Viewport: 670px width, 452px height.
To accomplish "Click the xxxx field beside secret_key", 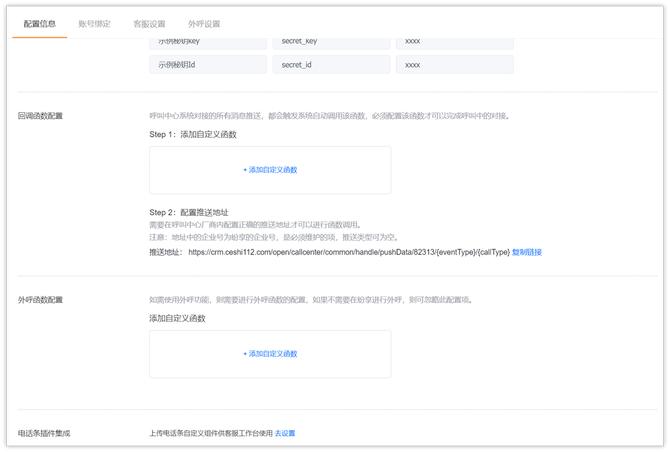I will 454,43.
